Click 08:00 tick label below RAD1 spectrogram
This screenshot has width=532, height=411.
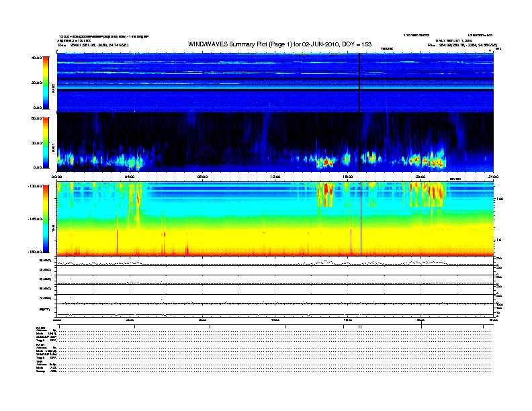pyautogui.click(x=203, y=177)
